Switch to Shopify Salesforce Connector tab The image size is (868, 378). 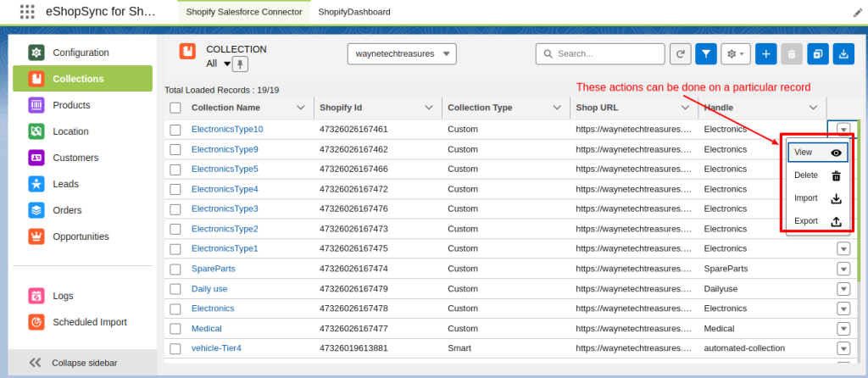244,12
